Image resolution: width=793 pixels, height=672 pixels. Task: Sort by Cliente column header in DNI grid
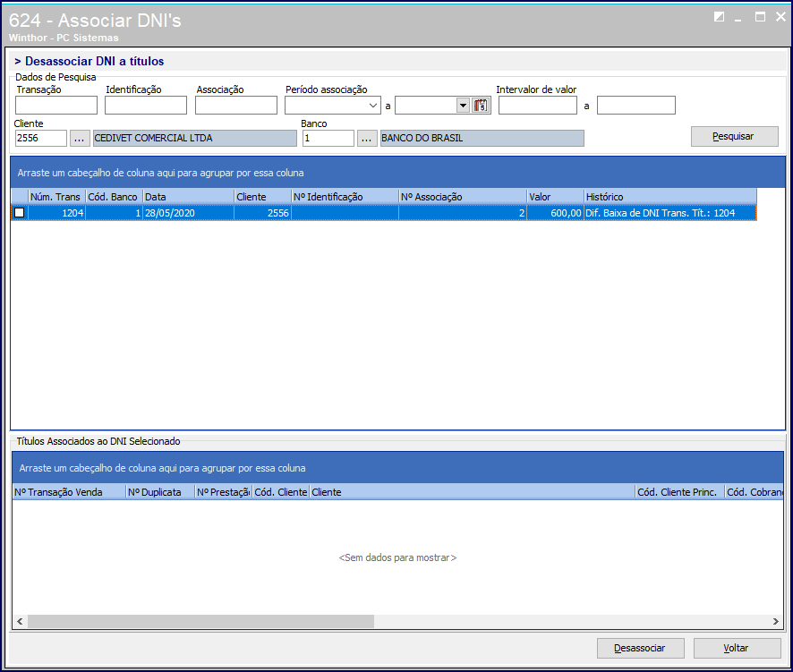coord(263,197)
